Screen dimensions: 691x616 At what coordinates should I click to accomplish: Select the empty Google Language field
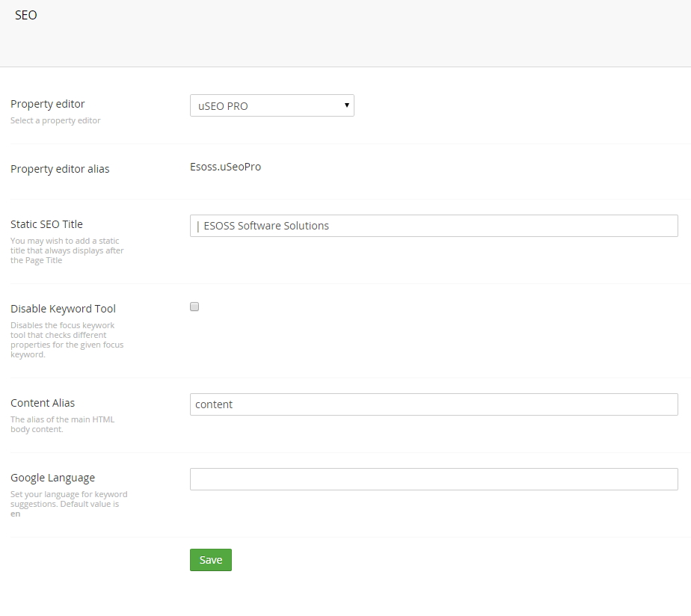point(434,479)
